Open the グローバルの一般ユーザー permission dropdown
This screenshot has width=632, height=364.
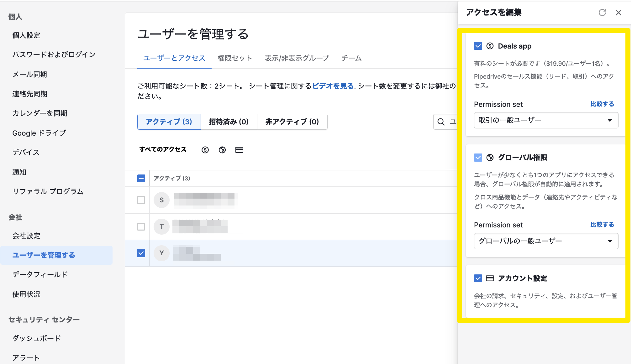click(x=546, y=241)
